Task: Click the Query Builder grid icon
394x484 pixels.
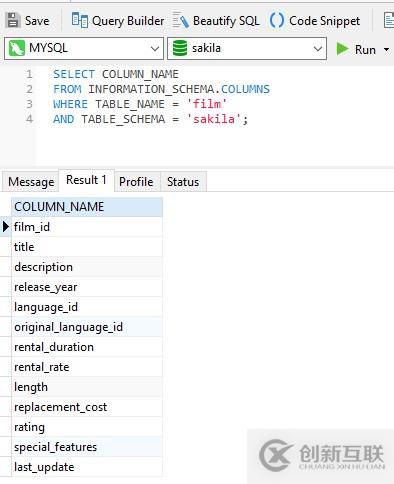Action: tap(80, 20)
